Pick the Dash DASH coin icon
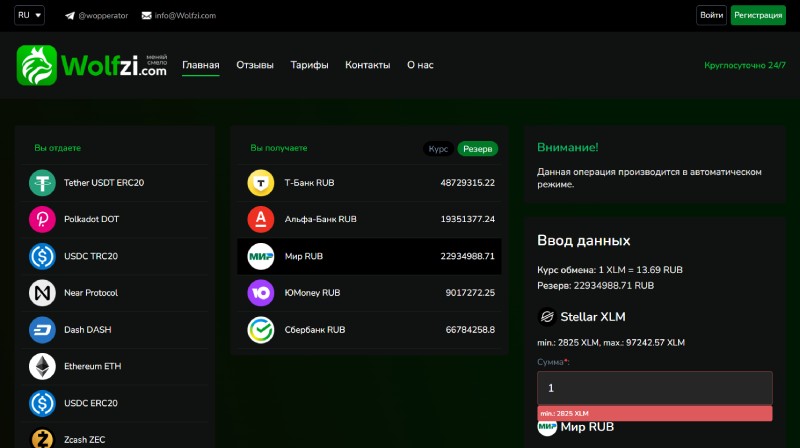800x448 pixels. point(43,329)
